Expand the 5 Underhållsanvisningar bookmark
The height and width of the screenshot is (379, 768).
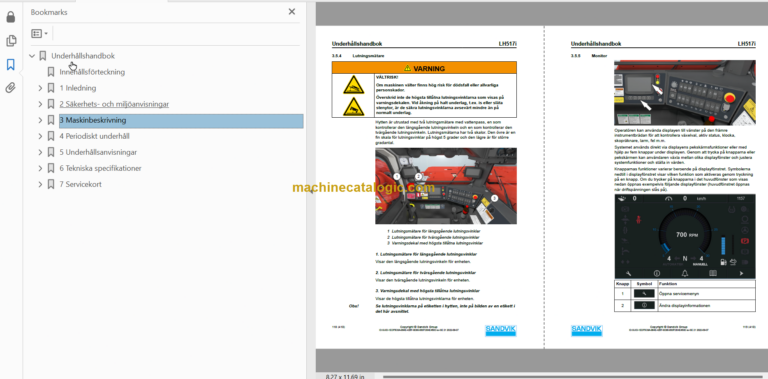click(x=40, y=152)
